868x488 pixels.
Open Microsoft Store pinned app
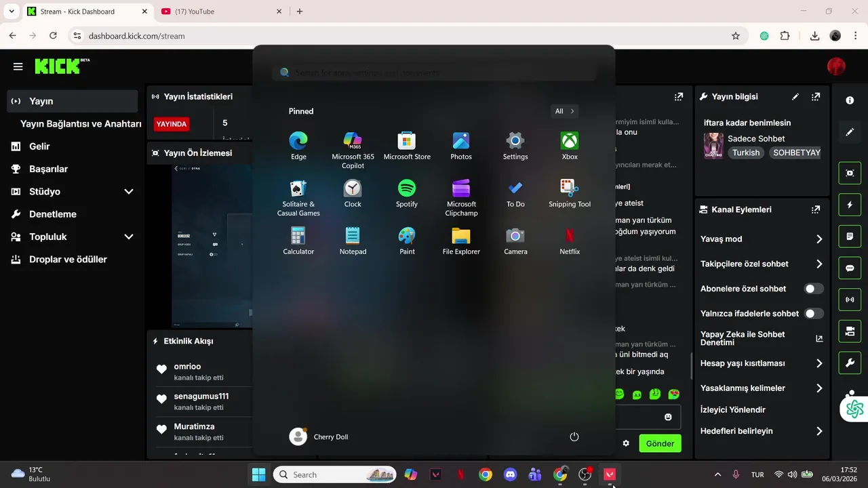pyautogui.click(x=407, y=146)
